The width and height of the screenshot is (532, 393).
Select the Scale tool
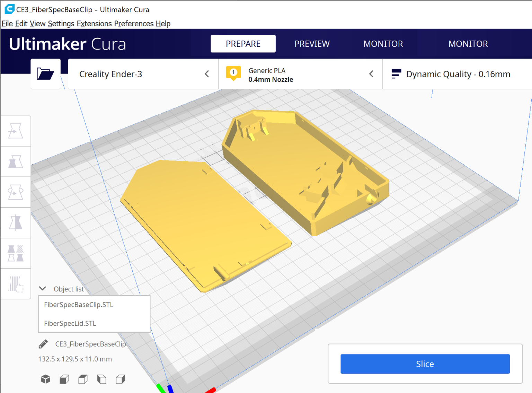(16, 161)
